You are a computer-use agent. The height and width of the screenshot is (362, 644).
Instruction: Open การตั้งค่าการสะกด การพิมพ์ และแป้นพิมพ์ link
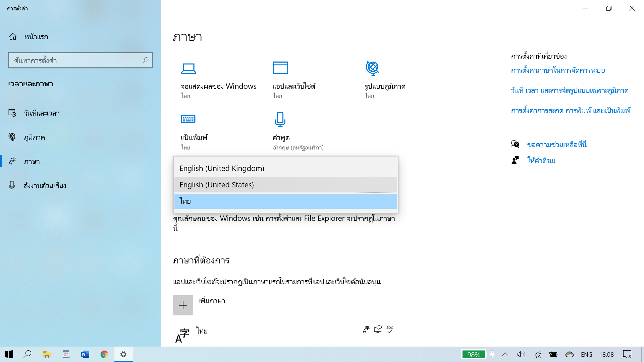click(x=571, y=111)
